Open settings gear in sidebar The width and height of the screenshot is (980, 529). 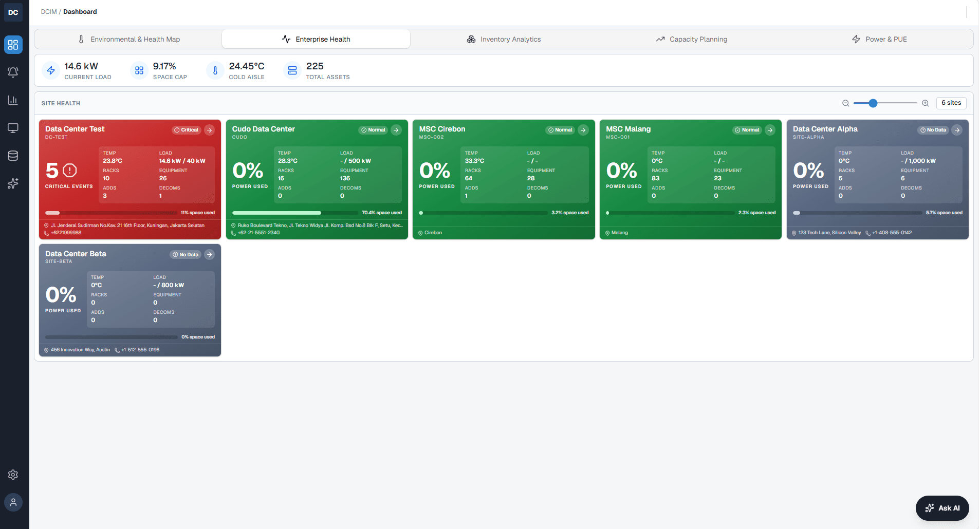point(13,475)
